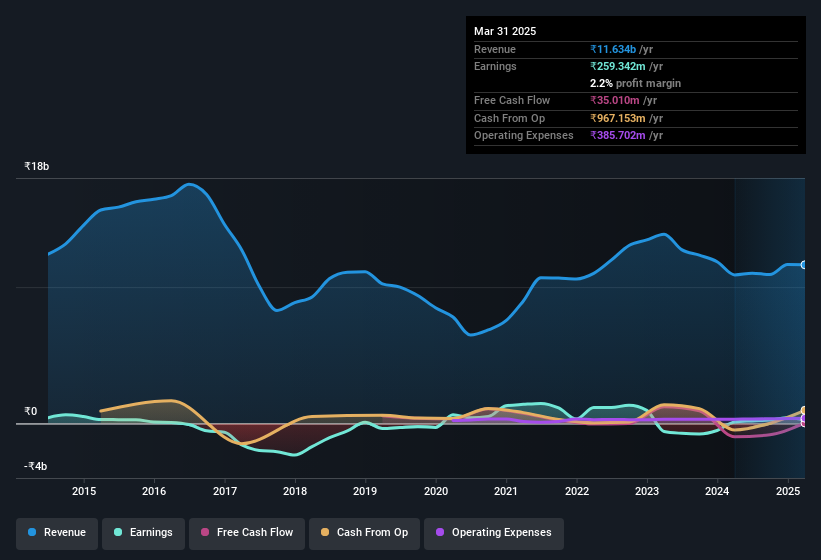The image size is (821, 560).
Task: Toggle the Revenue legend button
Action: [57, 533]
